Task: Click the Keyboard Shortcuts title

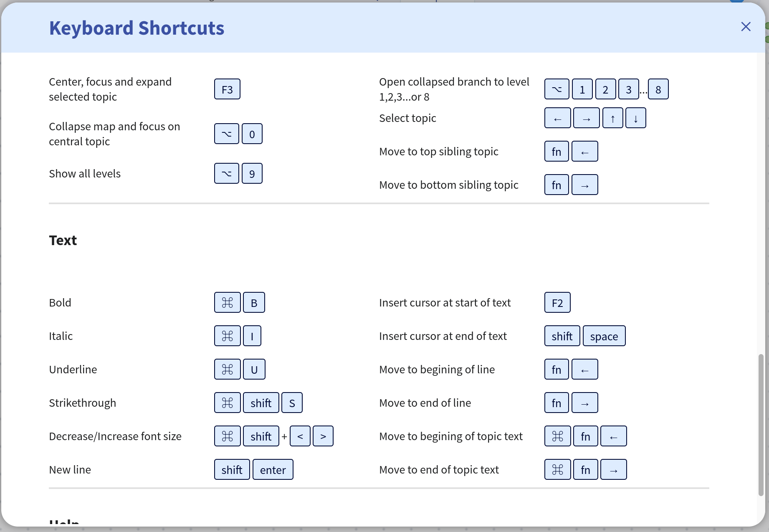Action: point(137,28)
